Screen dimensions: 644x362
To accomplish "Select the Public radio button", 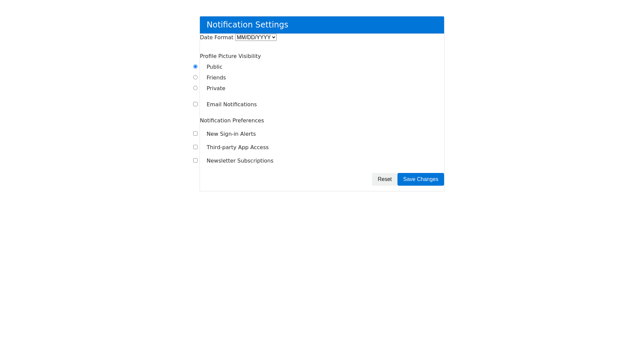I will [x=195, y=67].
